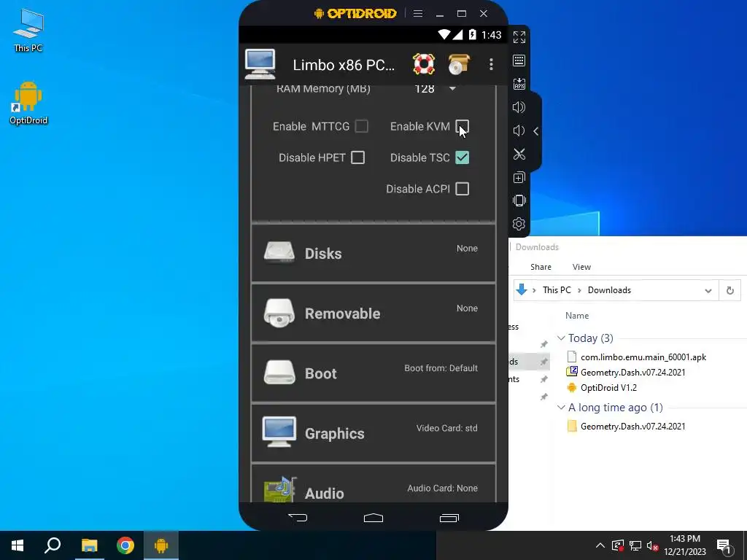Click the network tray icon
This screenshot has height=560, width=747.
point(635,545)
